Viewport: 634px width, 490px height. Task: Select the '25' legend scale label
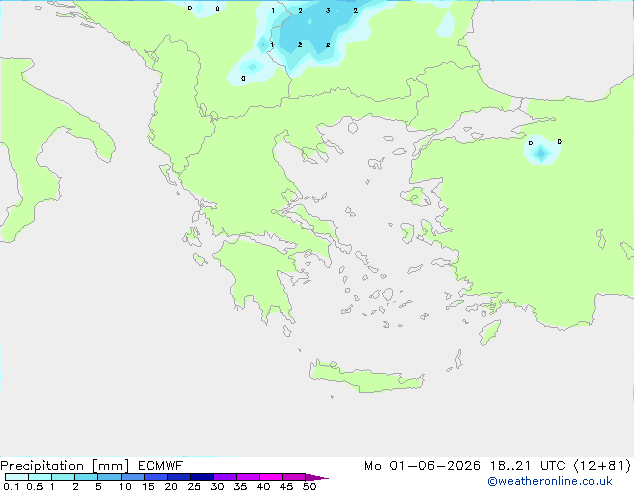coord(194,486)
